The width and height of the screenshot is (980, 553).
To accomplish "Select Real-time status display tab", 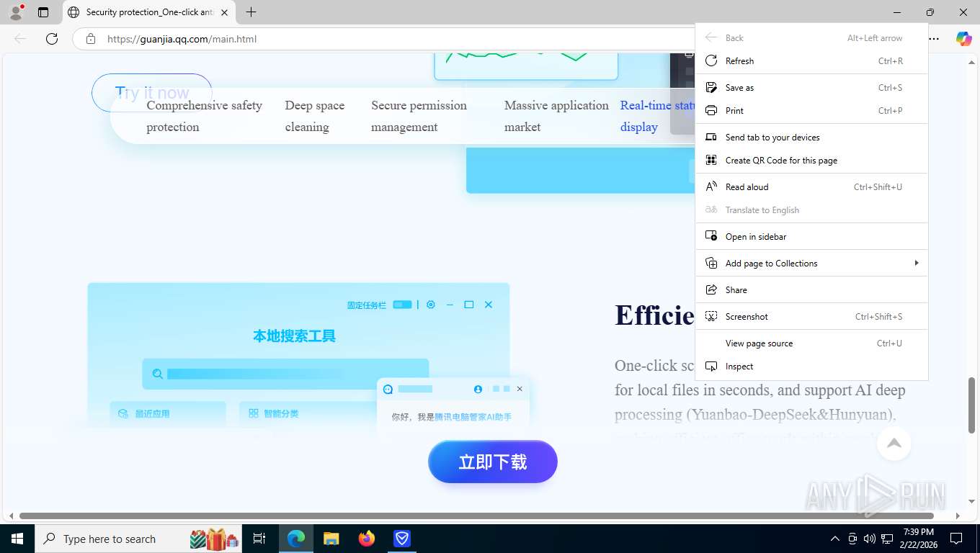I will [658, 116].
